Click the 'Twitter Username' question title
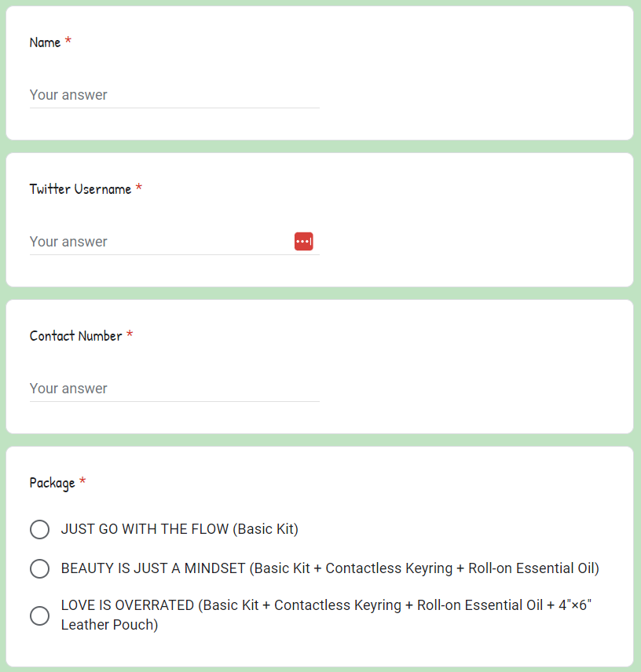This screenshot has height=672, width=641. pyautogui.click(x=80, y=189)
